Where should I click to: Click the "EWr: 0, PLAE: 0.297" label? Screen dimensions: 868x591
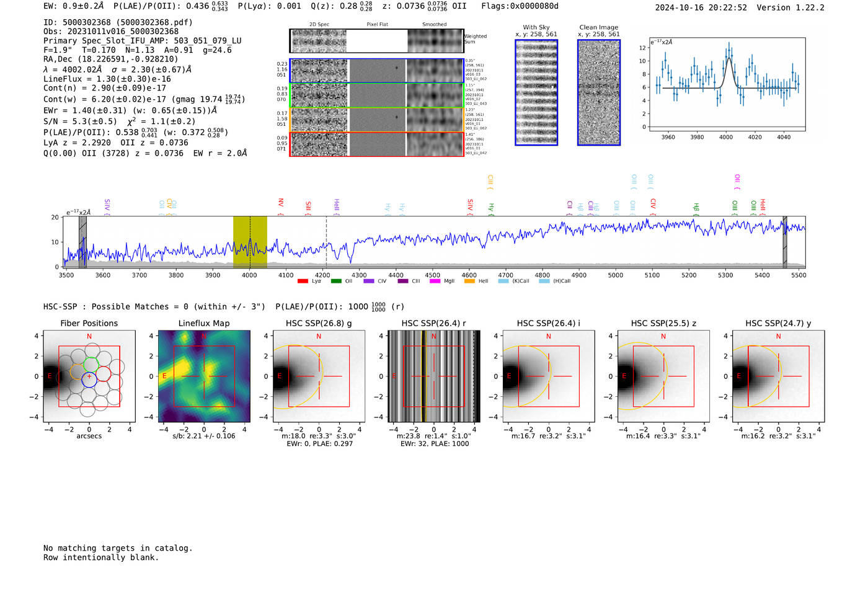pyautogui.click(x=319, y=444)
